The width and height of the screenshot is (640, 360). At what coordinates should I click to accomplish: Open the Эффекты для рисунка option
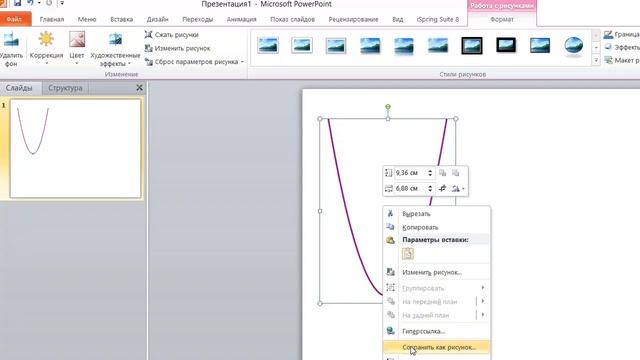click(622, 47)
